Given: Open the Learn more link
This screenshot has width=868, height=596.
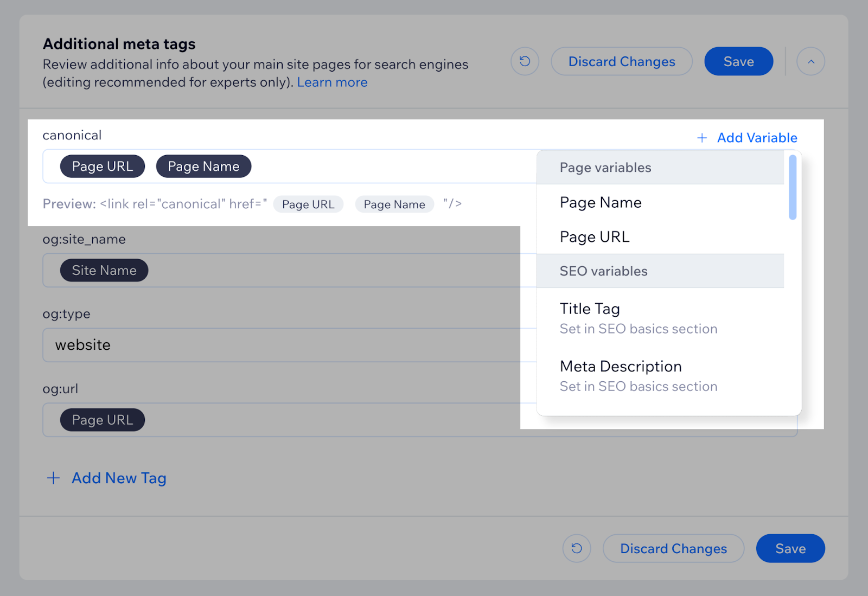Looking at the screenshot, I should [332, 82].
